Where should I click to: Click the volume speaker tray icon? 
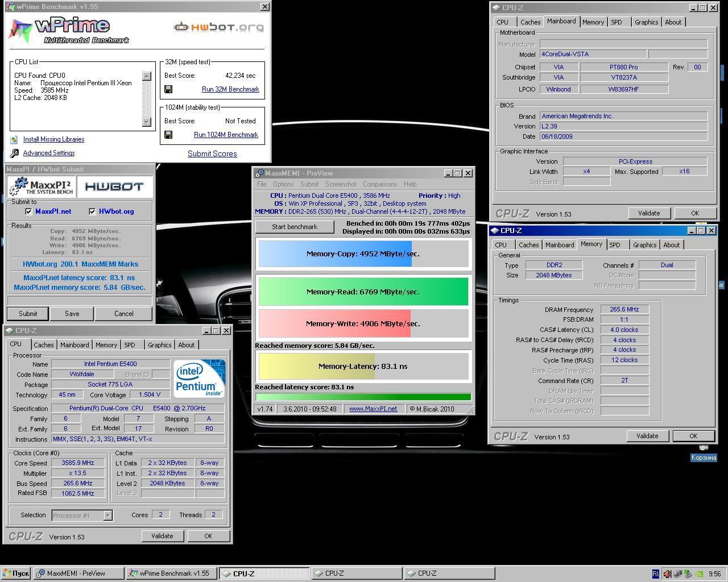coord(667,574)
